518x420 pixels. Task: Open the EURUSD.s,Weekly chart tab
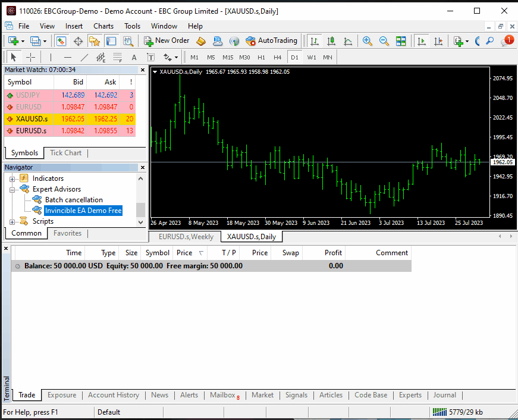tap(186, 237)
